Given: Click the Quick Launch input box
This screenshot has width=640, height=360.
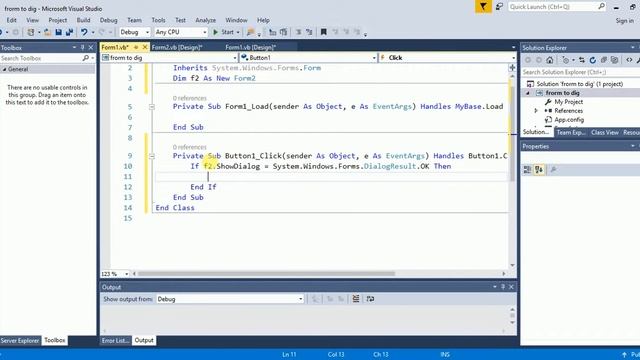Looking at the screenshot, I should 553,7.
